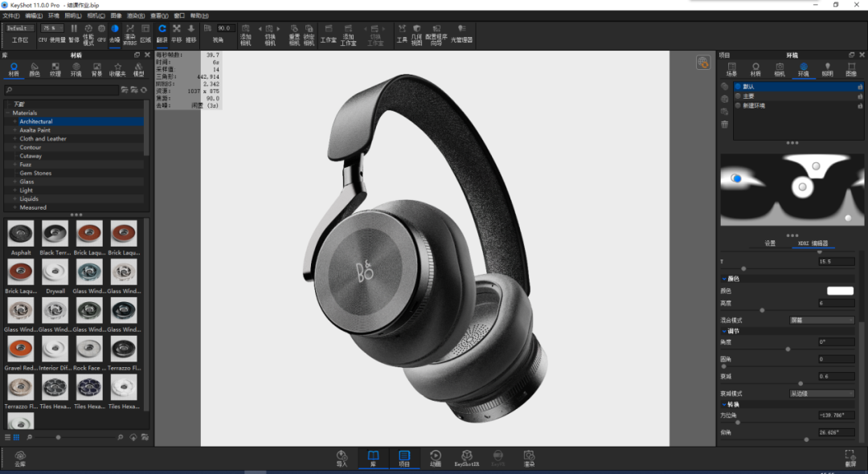Switch to the 相机 camera tab
868x474 pixels.
[x=780, y=70]
